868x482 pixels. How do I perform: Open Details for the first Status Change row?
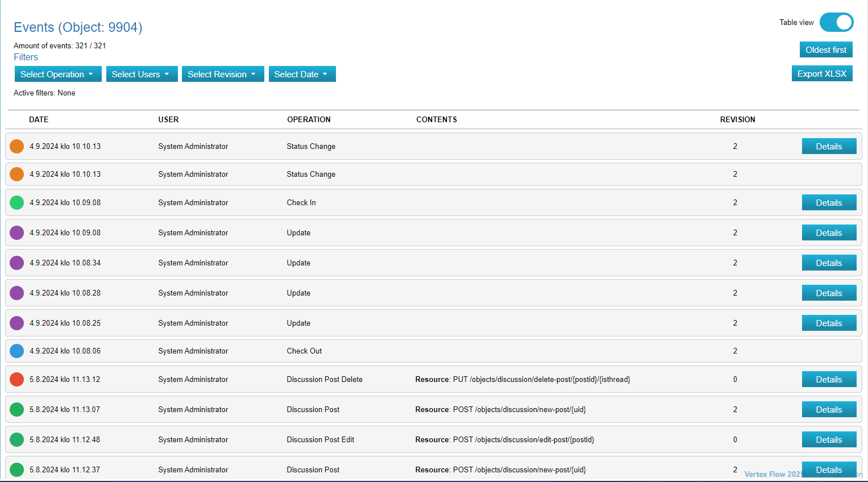828,146
